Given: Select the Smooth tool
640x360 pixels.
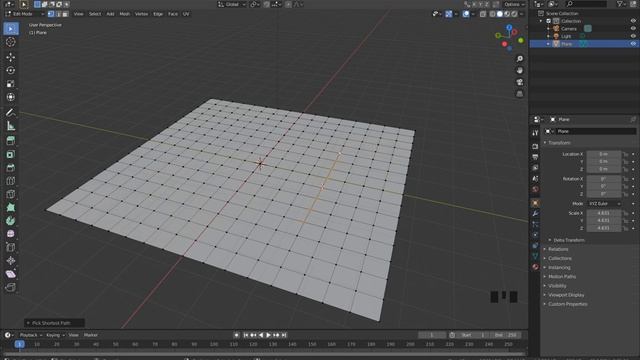Looking at the screenshot, I should coord(11,234).
